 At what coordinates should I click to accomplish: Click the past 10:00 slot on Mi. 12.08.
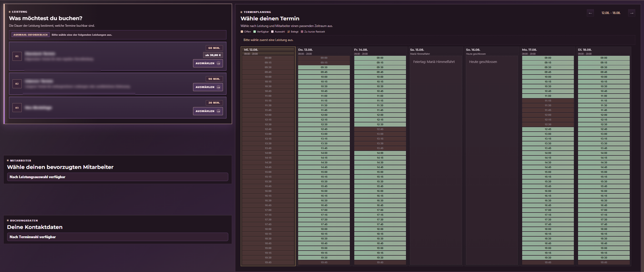pos(268,77)
